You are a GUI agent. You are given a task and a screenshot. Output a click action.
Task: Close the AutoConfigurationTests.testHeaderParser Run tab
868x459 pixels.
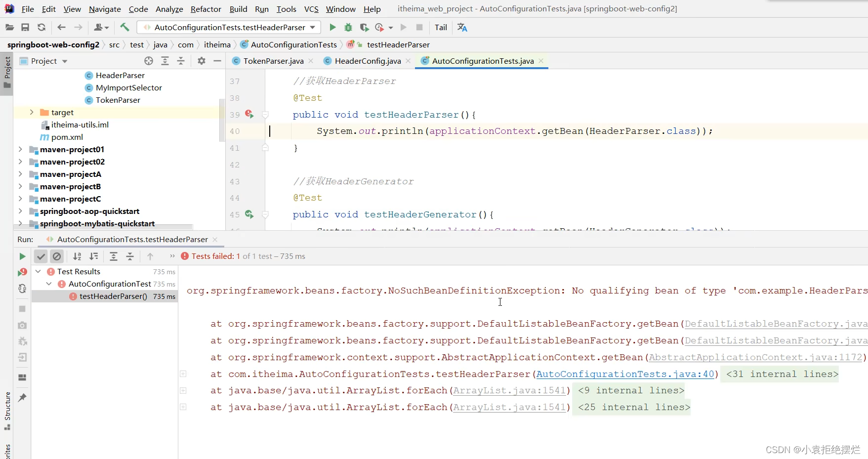click(215, 239)
